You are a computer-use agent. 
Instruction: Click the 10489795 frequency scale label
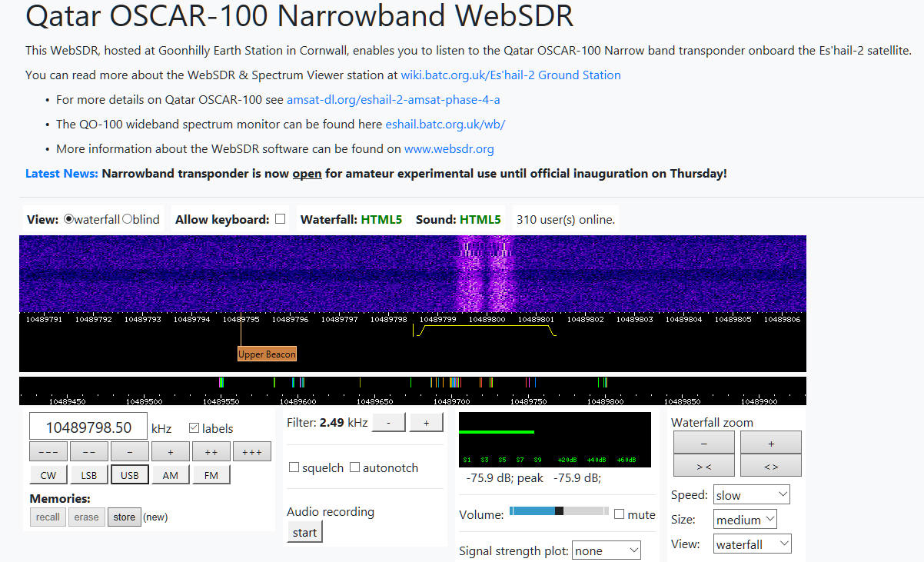point(241,319)
